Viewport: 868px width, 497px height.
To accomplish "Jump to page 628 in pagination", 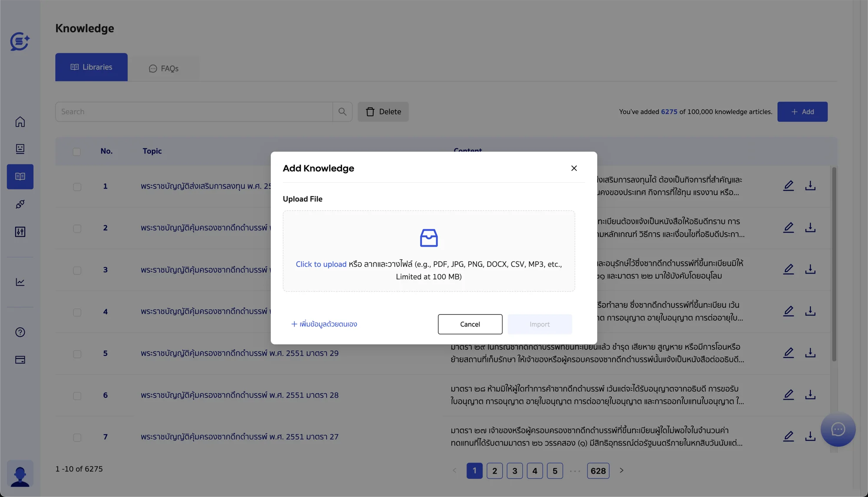I will coord(598,471).
